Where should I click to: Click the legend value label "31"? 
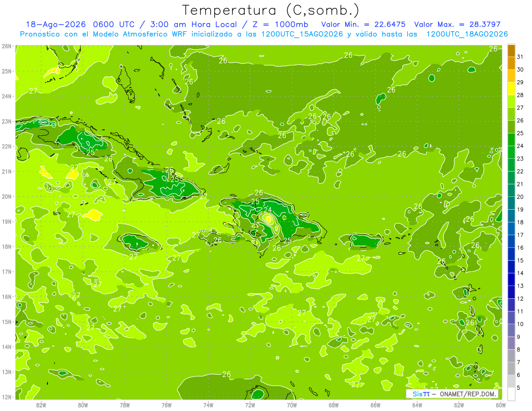pos(520,57)
